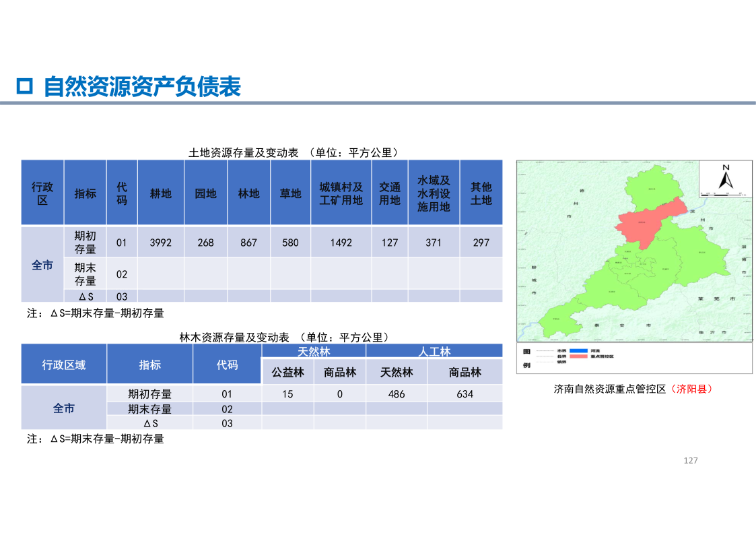The image size is (756, 535).
Task: Click the 公益林 value 15
Action: point(288,394)
